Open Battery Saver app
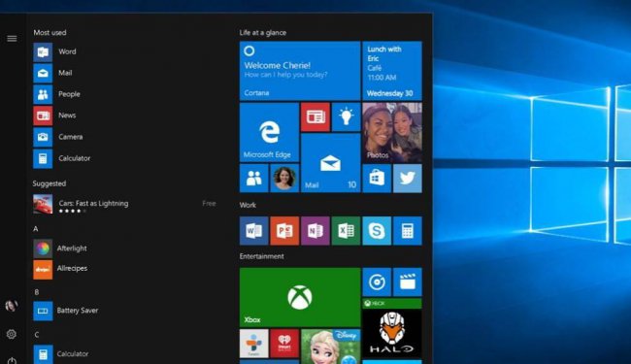Image resolution: width=631 pixels, height=364 pixels. (x=66, y=311)
